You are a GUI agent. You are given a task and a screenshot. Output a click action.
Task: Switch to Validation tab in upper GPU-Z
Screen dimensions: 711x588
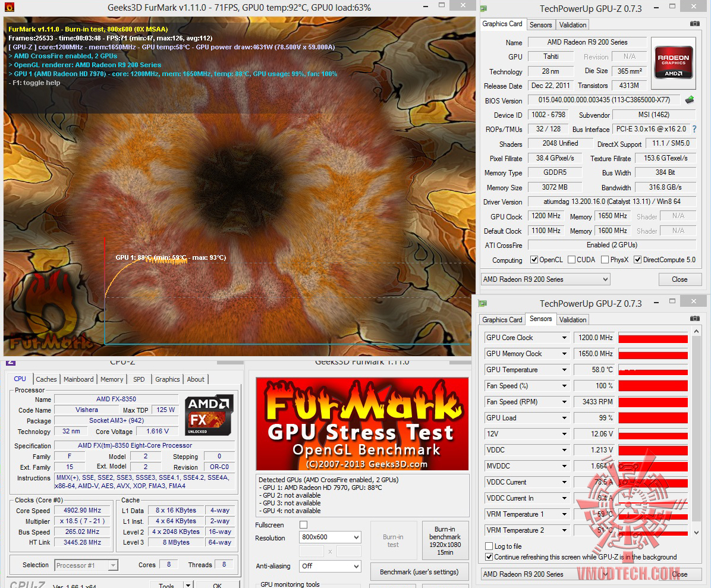pos(572,25)
